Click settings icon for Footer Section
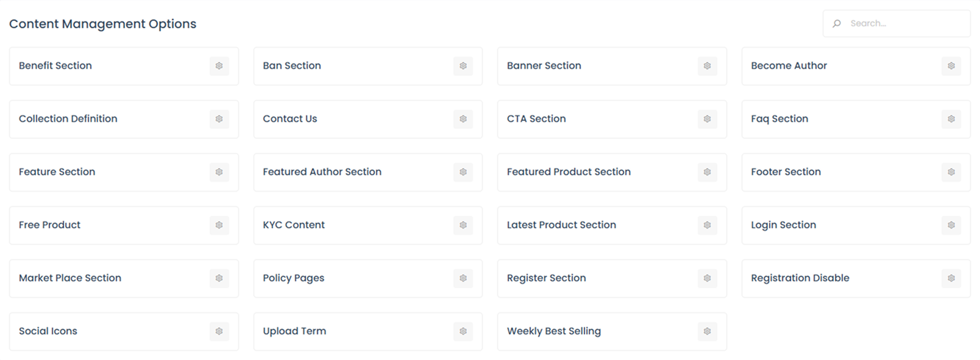The width and height of the screenshot is (980, 360). click(x=951, y=172)
